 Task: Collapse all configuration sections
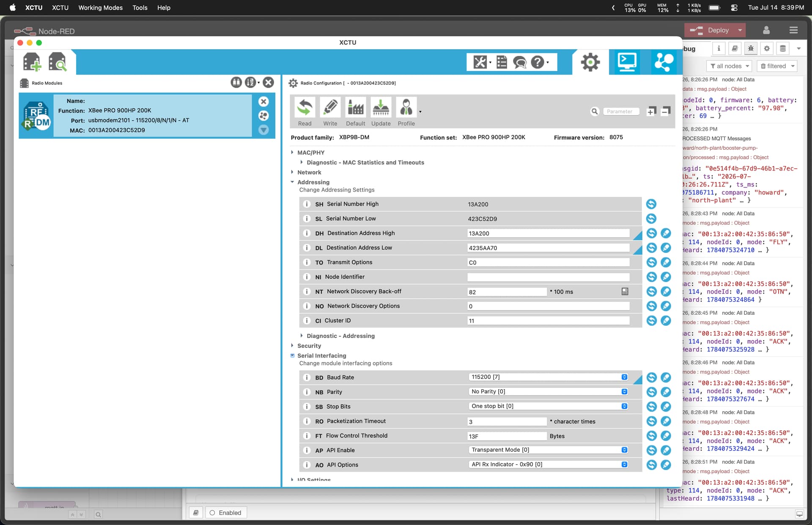click(666, 111)
